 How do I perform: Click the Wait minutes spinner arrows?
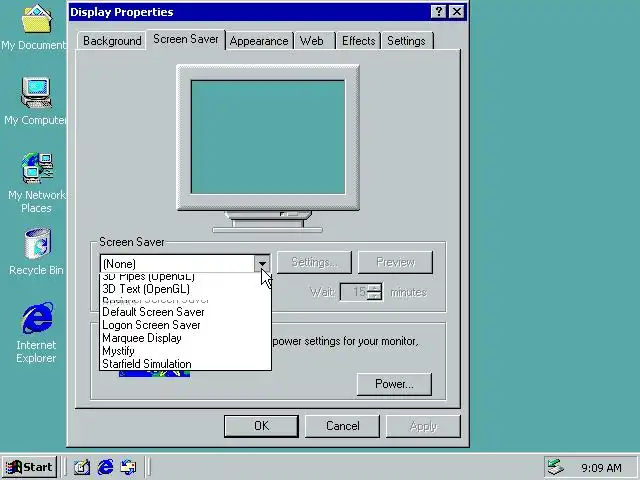pos(374,292)
